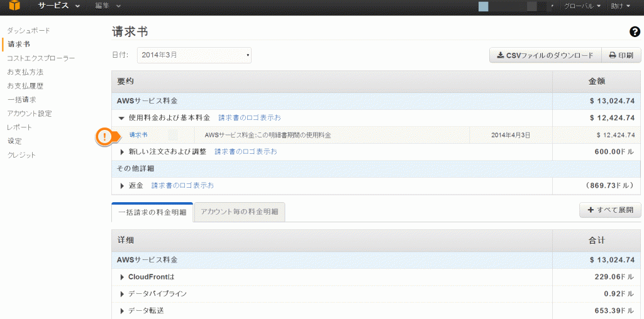Click the (869.73ドル) refund amount
This screenshot has height=319, width=644.
point(610,186)
